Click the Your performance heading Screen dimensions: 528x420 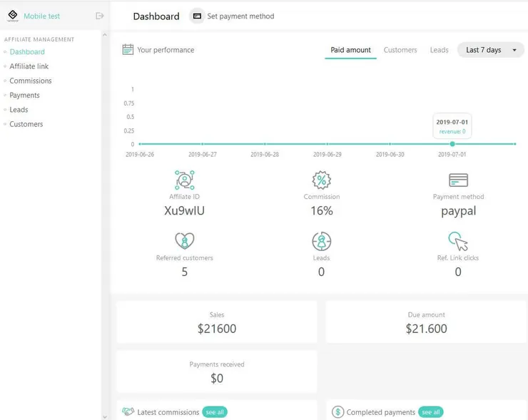click(166, 50)
